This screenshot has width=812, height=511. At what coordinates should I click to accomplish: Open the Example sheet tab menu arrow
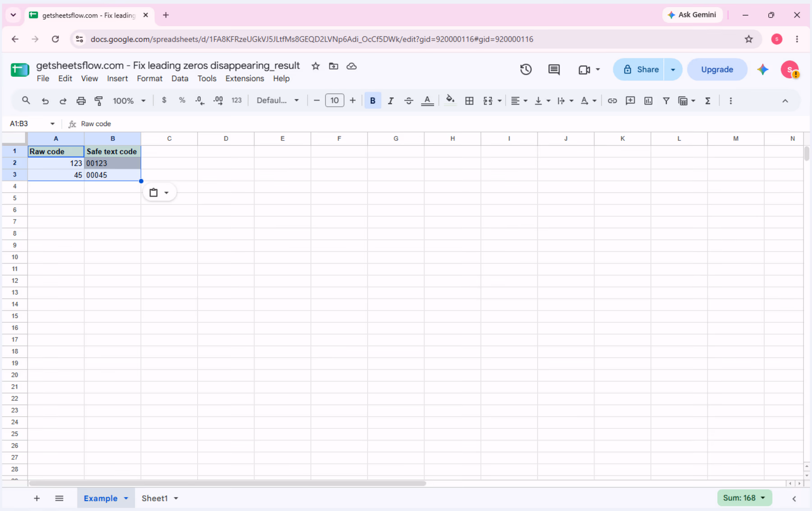click(126, 498)
